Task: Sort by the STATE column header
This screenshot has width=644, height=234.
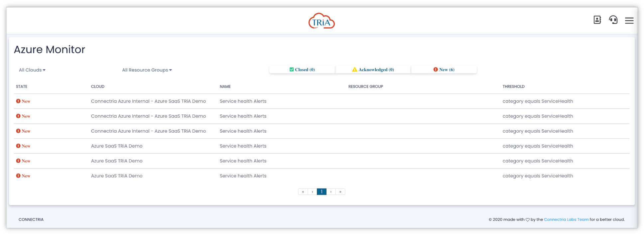Action: point(22,87)
